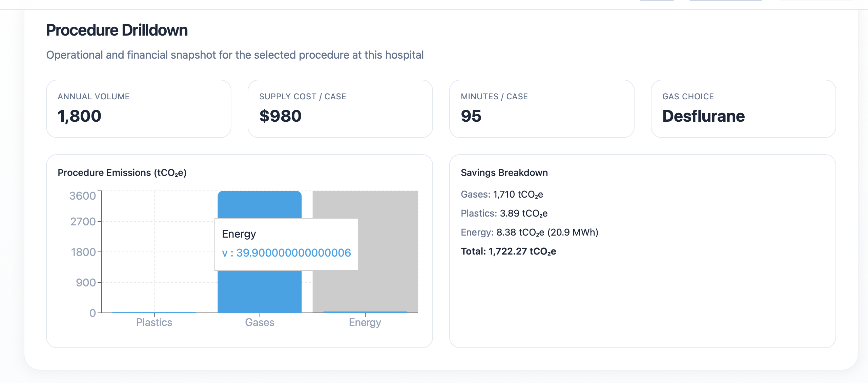Image resolution: width=868 pixels, height=383 pixels.
Task: Click the Energy x-axis label
Action: [x=365, y=322]
